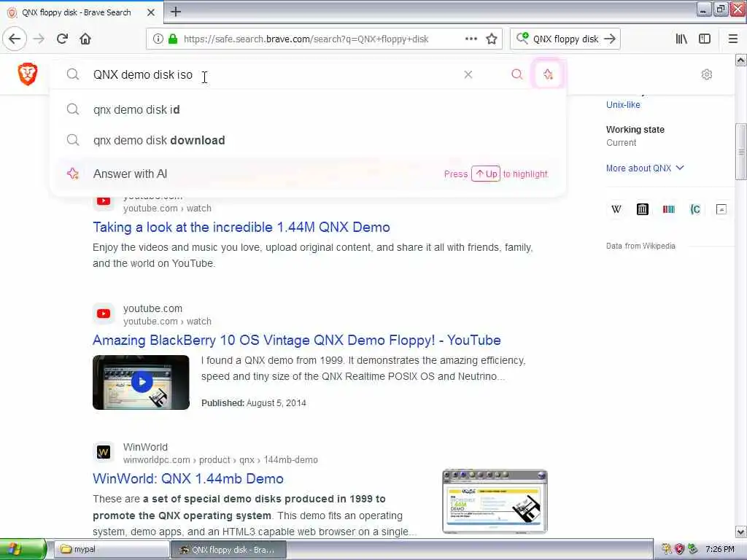This screenshot has width=747, height=560.
Task: Click the page scrollbar up arrow
Action: click(x=740, y=60)
